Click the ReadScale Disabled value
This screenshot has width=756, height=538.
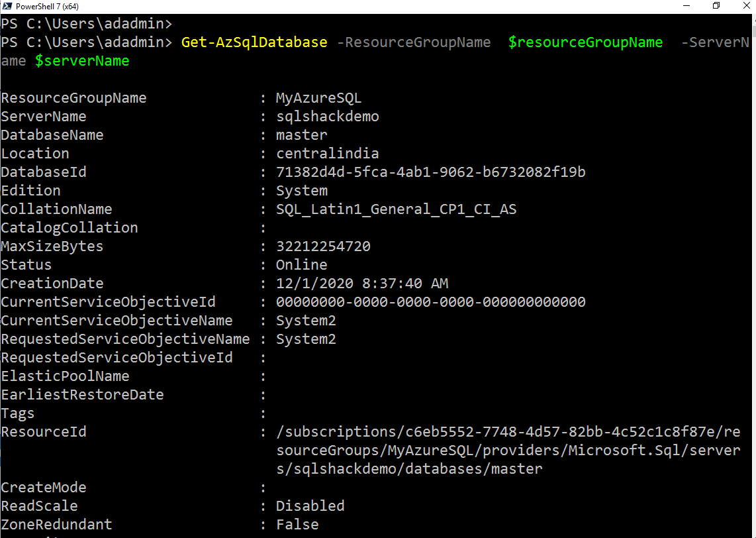pos(310,506)
